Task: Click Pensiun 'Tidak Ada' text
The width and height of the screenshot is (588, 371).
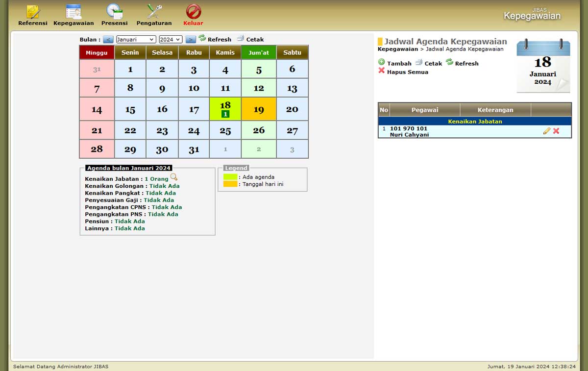Action: tap(130, 221)
